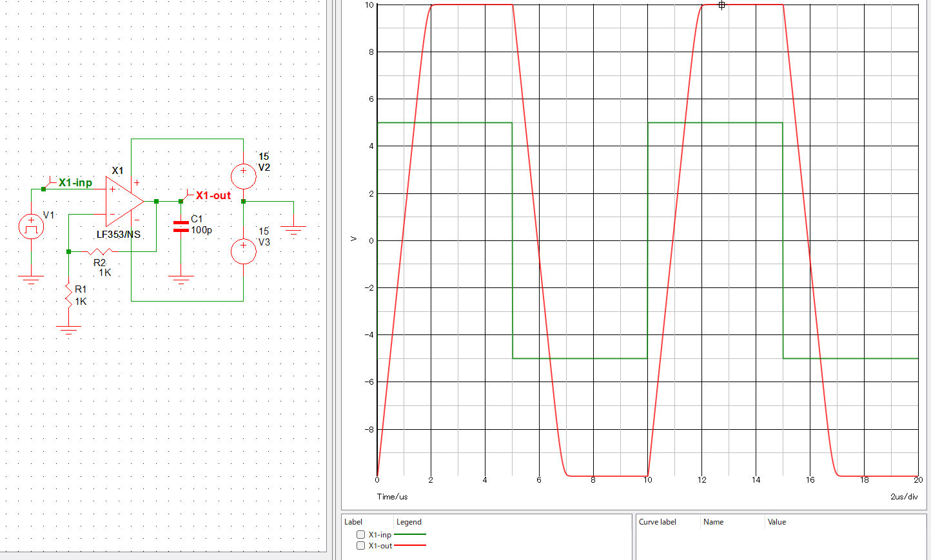Image resolution: width=931 pixels, height=560 pixels.
Task: Click the Label column header
Action: pos(353,522)
